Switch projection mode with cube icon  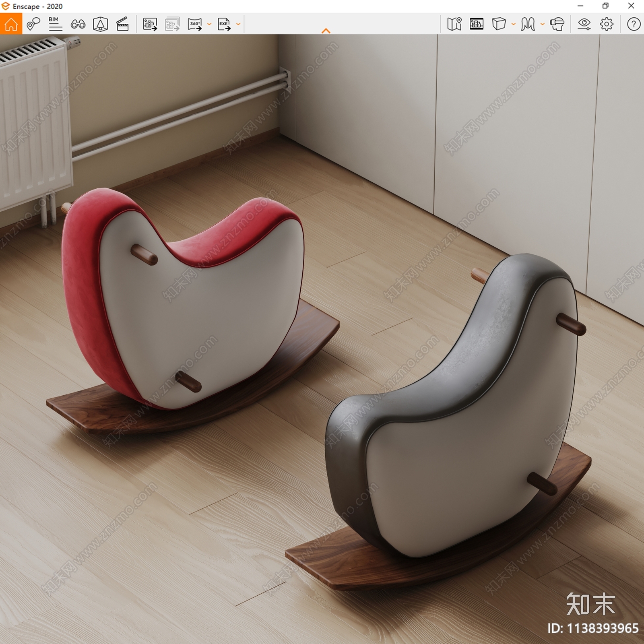pyautogui.click(x=499, y=24)
